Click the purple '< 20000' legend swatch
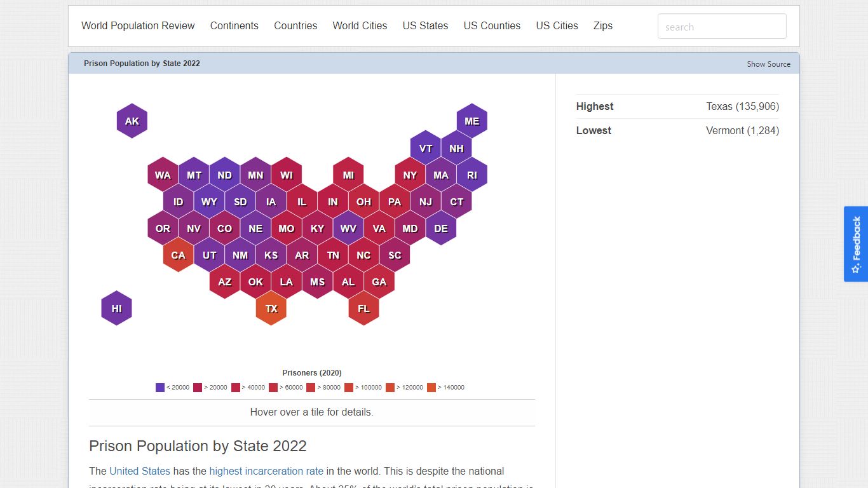868x488 pixels. (x=160, y=388)
